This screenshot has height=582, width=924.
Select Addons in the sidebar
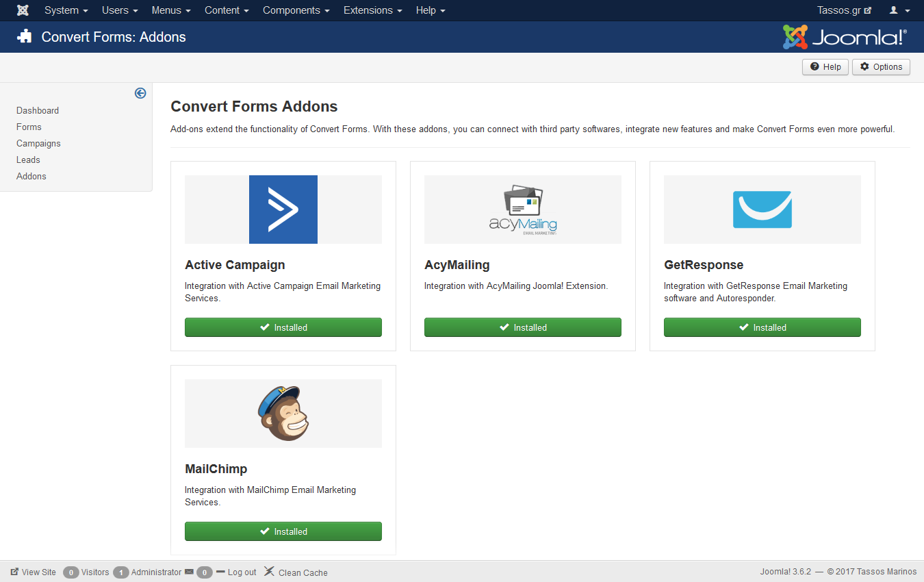tap(31, 176)
